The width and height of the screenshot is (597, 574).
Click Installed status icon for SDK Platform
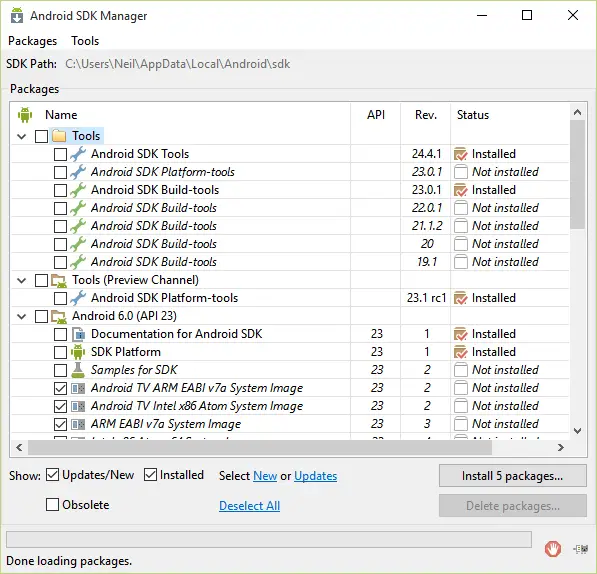point(461,352)
